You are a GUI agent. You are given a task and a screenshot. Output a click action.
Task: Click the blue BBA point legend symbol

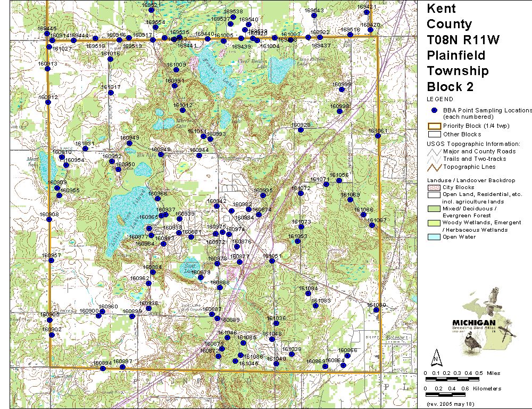(x=434, y=110)
